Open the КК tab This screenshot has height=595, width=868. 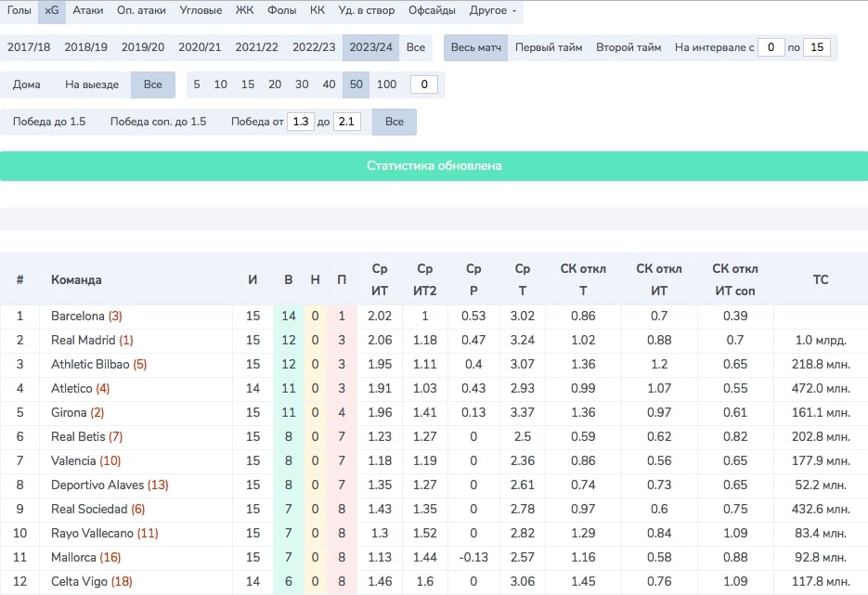click(317, 10)
